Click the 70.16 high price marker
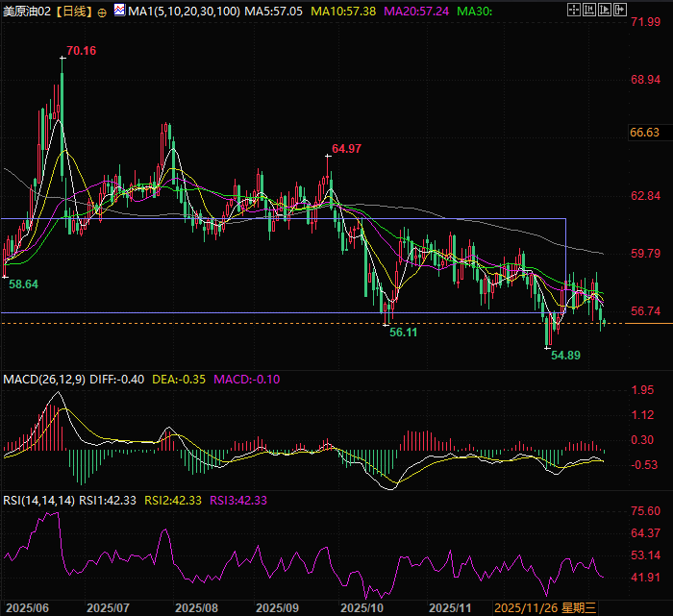Screen dimensions: 673x616 click(x=83, y=50)
